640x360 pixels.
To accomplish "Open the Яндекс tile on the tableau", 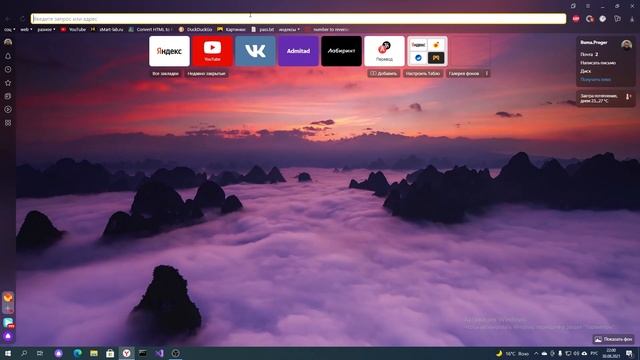I will pos(169,51).
